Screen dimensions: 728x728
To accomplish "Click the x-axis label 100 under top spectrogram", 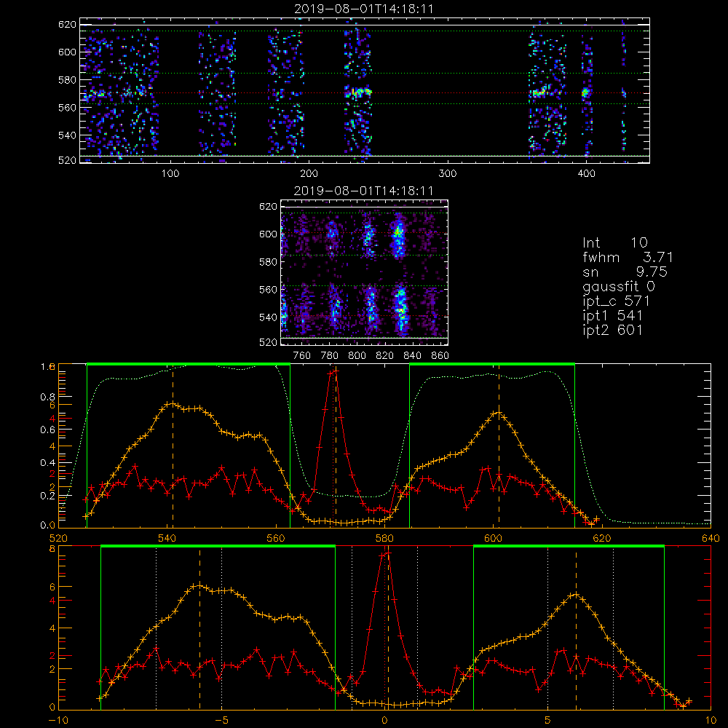I will tap(170, 174).
